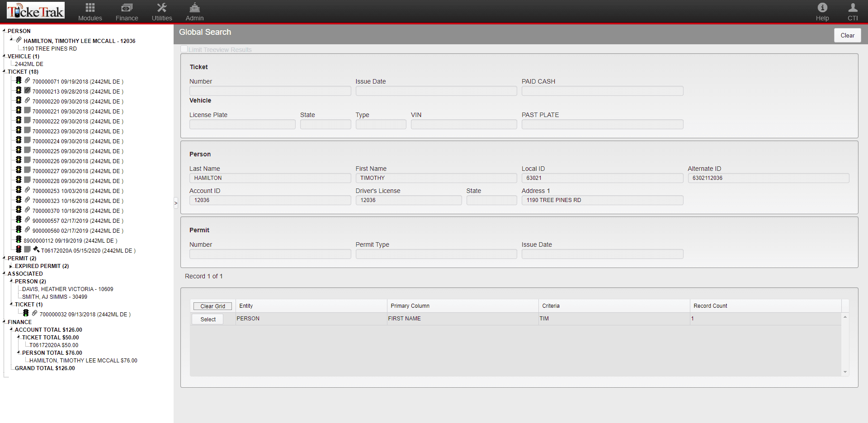Collapse the TICKET (18) tree section
The image size is (868, 423).
coord(4,71)
